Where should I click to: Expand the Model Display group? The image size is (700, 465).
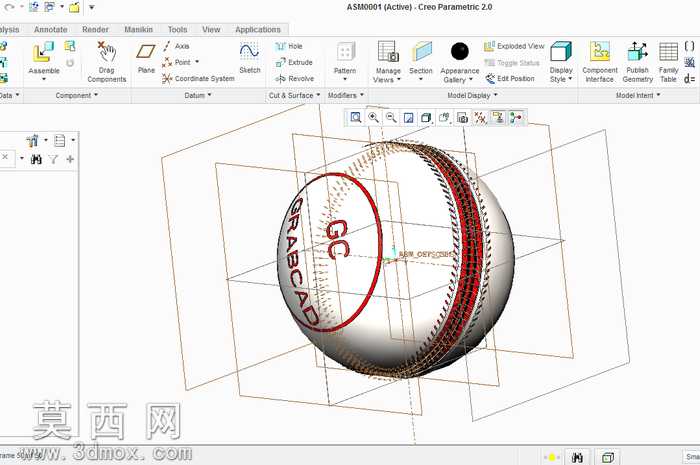tap(472, 95)
